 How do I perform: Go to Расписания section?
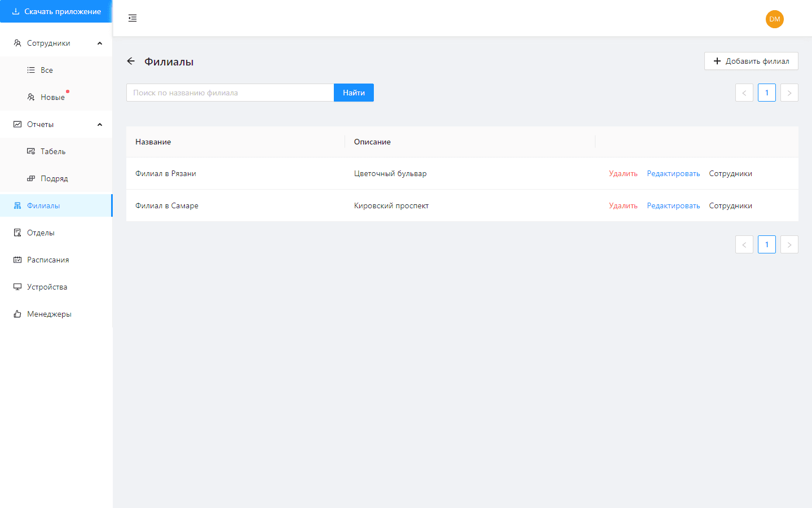(x=56, y=260)
